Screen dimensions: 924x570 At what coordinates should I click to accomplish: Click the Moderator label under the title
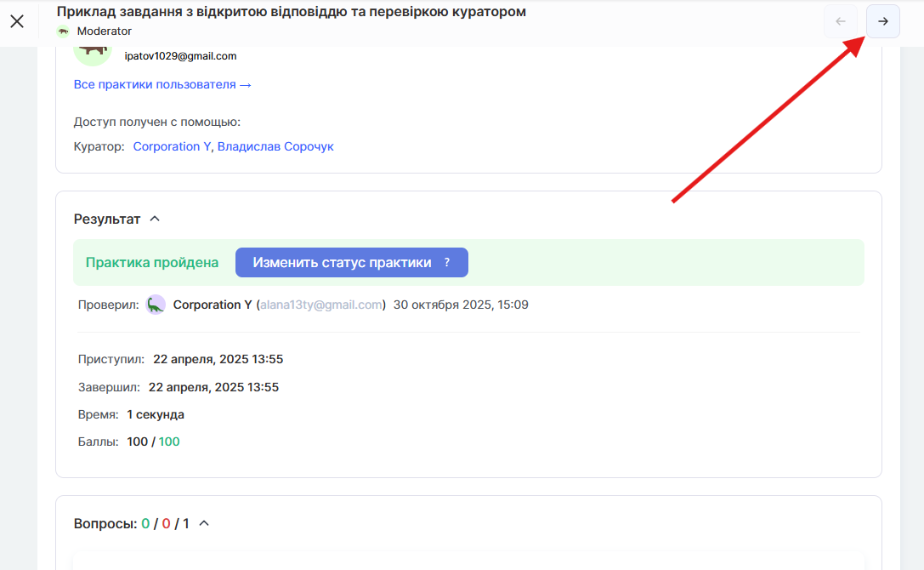(105, 31)
